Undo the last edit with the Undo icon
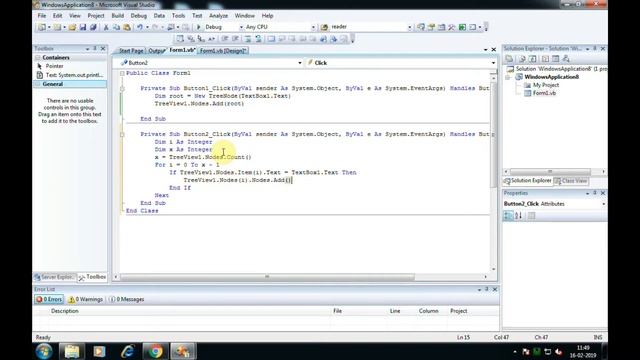Viewport: 640px width, 360px height. (140, 27)
